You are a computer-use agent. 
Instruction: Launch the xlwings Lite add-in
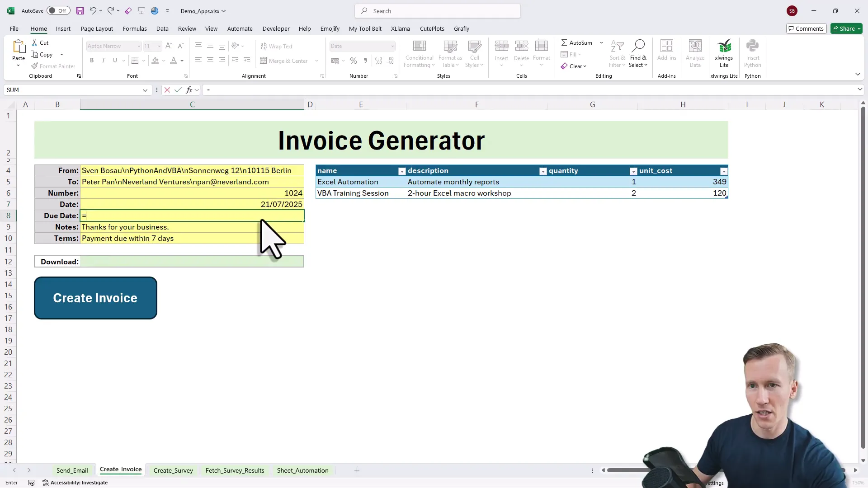click(x=724, y=53)
